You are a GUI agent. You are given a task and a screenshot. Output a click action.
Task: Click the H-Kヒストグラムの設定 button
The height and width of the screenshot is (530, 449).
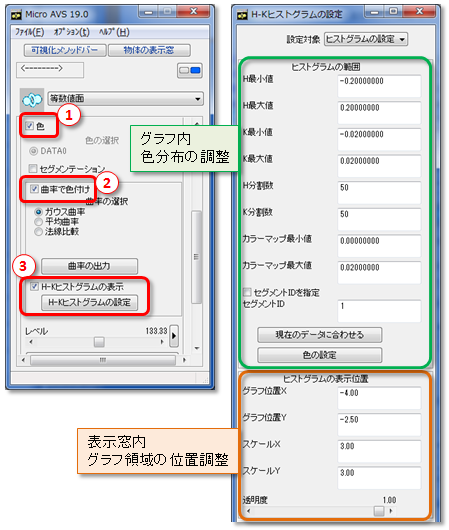89,303
